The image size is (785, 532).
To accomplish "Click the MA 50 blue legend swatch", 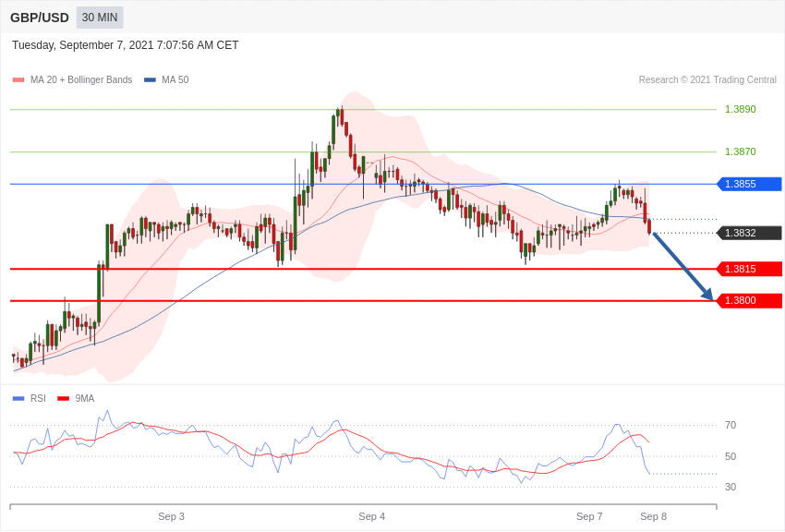I will click(150, 80).
